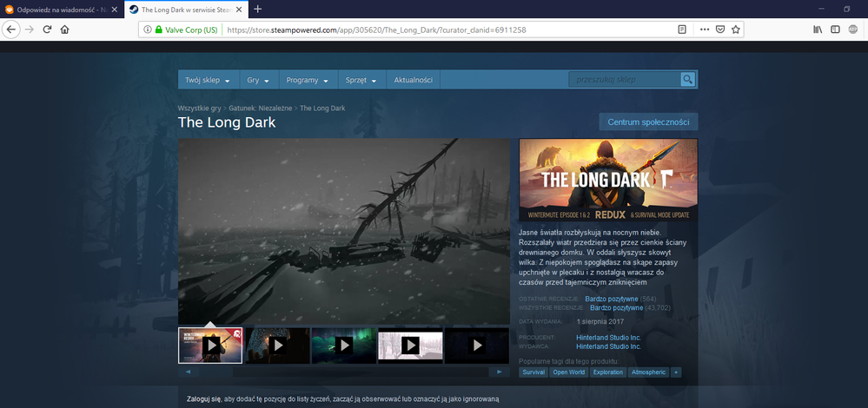868x408 pixels.
Task: Switch to the 'Odpowiedz na wiadomość' tab
Action: 61,9
